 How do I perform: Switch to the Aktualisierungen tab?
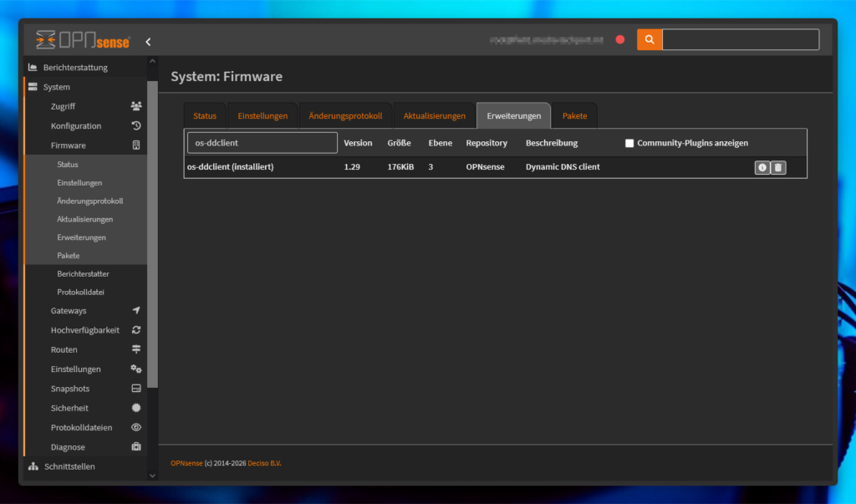pos(434,115)
